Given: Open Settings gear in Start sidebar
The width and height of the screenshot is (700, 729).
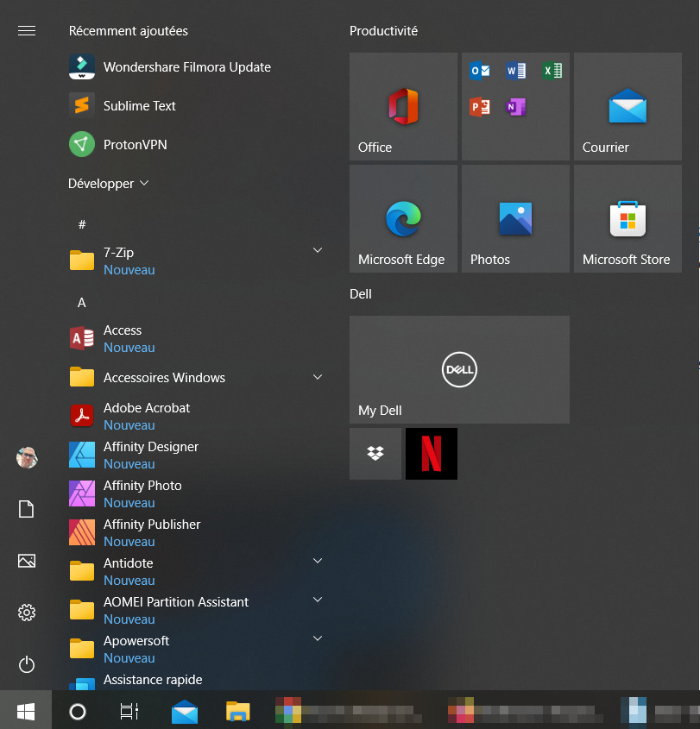Looking at the screenshot, I should [27, 613].
